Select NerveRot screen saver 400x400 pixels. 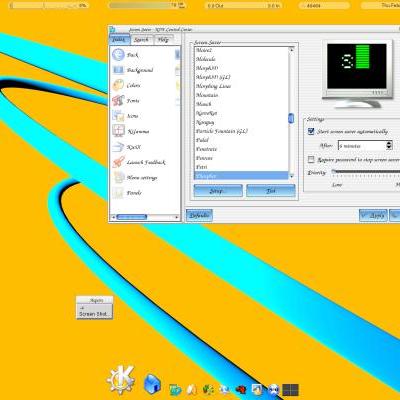pos(241,113)
